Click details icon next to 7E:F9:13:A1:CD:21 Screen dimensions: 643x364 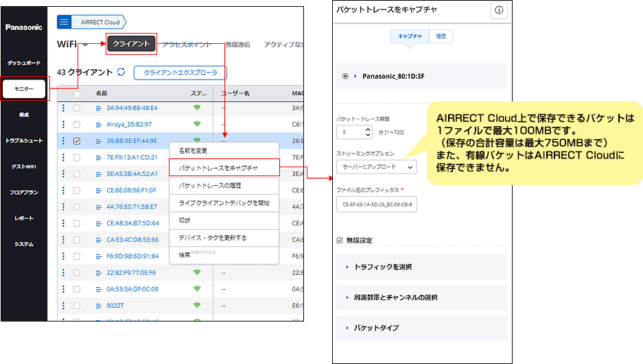98,157
